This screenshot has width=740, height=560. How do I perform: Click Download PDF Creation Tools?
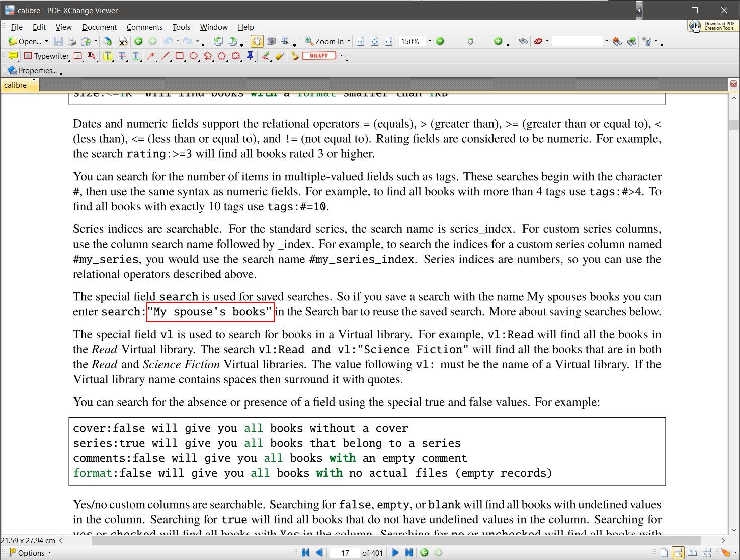pos(713,26)
